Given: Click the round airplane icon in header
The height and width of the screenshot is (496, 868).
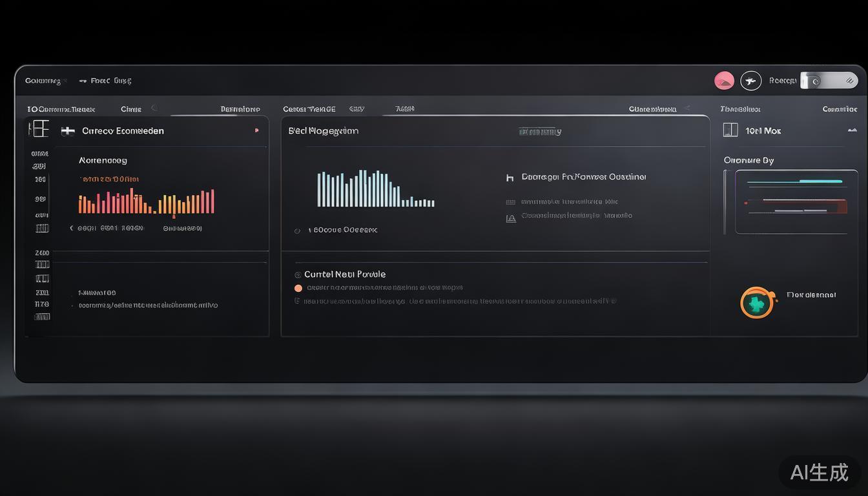Looking at the screenshot, I should click(x=750, y=81).
